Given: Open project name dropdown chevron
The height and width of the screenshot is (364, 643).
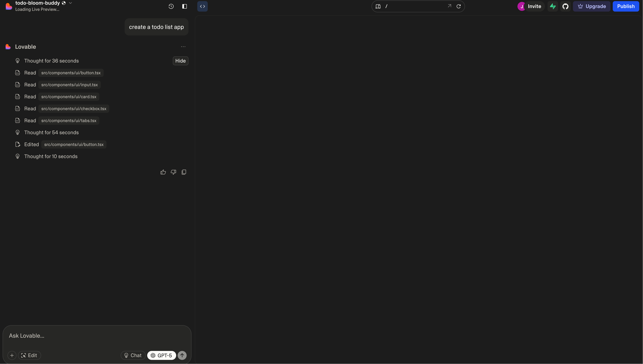Looking at the screenshot, I should click(x=71, y=3).
